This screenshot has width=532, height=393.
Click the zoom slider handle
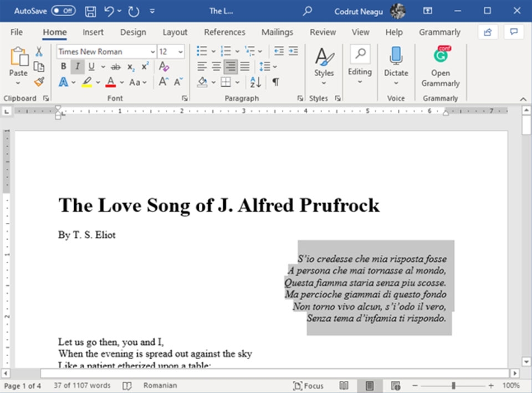tap(453, 386)
